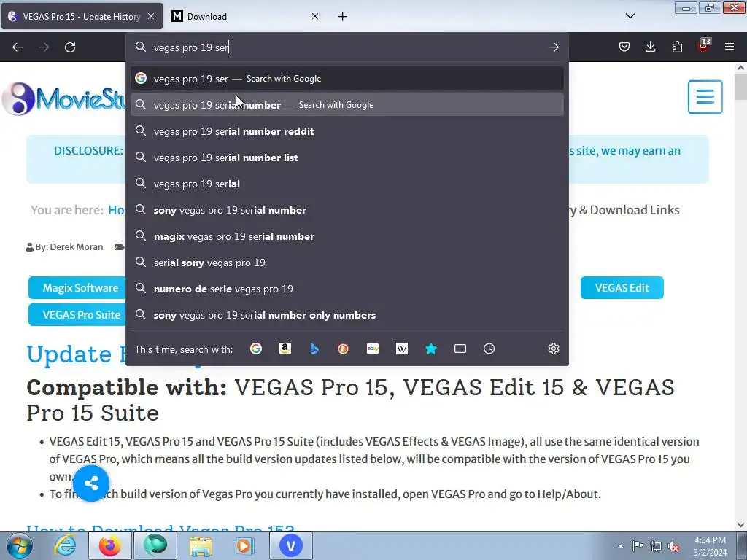Click author name Derek Moran

76,246
